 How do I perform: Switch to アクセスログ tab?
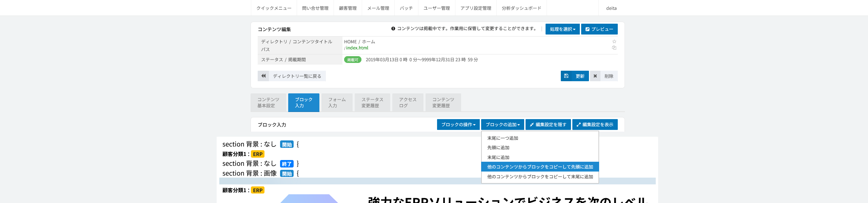click(408, 103)
